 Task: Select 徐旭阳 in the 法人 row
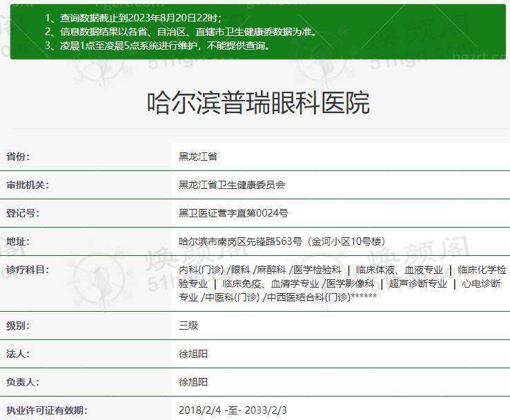pos(193,354)
